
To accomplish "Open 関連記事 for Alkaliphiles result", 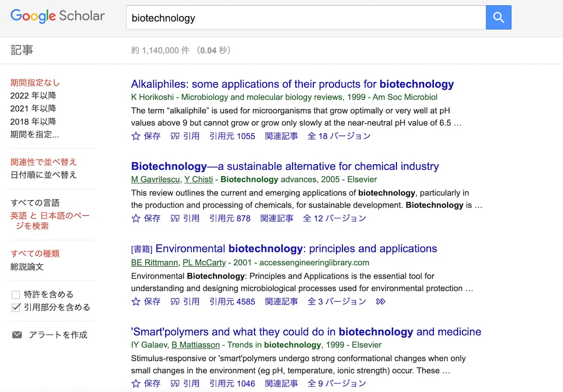I will point(281,136).
